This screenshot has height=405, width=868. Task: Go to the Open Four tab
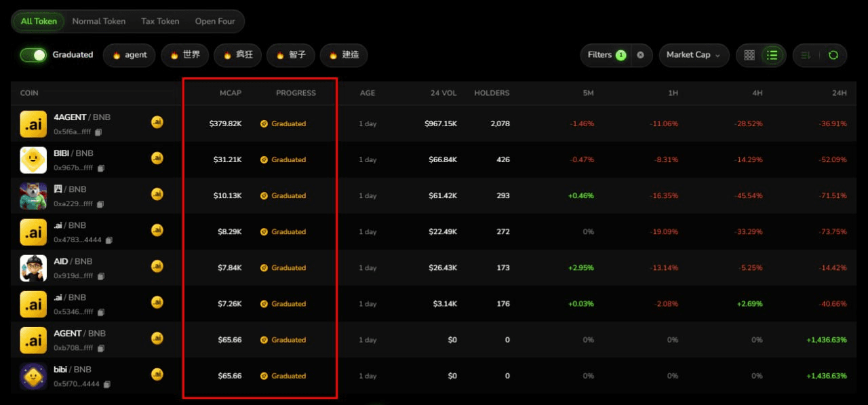point(215,21)
